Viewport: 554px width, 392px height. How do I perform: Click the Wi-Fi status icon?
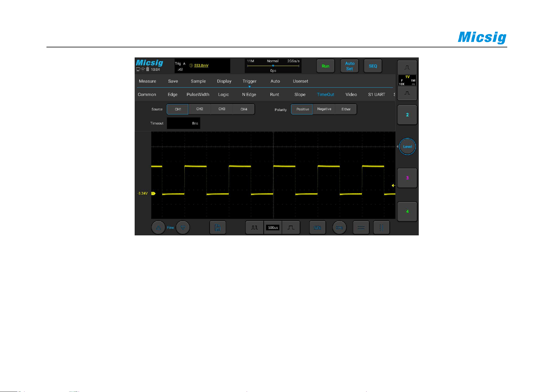143,69
